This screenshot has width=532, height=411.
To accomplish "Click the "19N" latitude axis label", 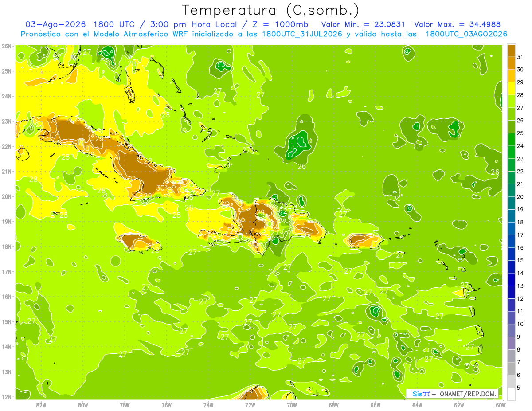I will (7, 221).
